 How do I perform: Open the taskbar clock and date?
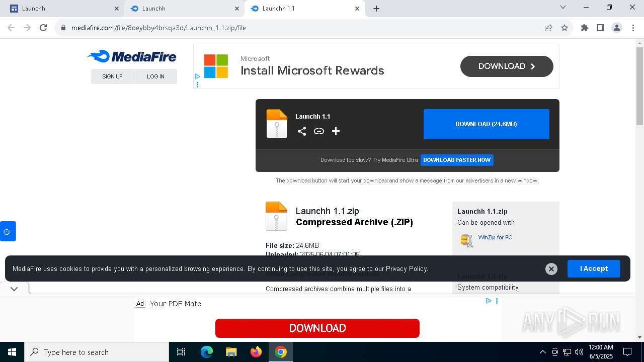pyautogui.click(x=601, y=352)
